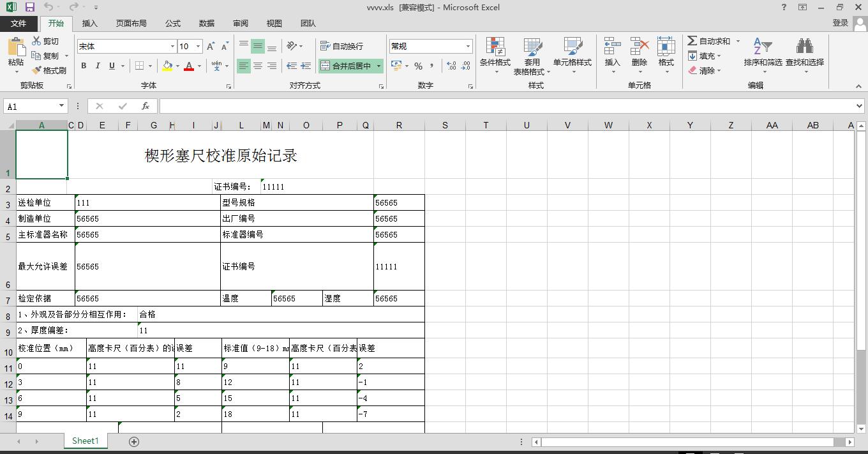Click the Increase Font Size icon
This screenshot has width=868, height=454.
coord(211,46)
